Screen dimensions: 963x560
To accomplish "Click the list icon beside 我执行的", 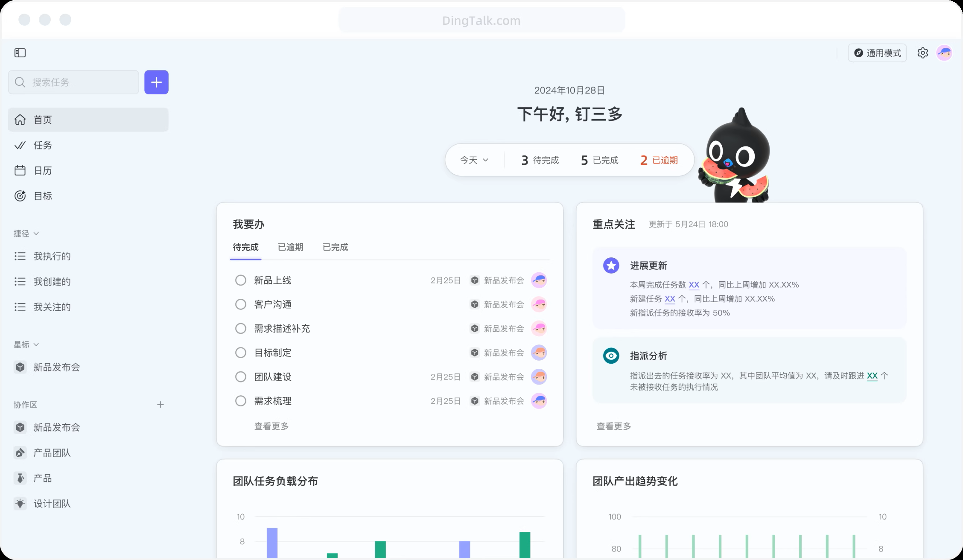I will pos(20,256).
